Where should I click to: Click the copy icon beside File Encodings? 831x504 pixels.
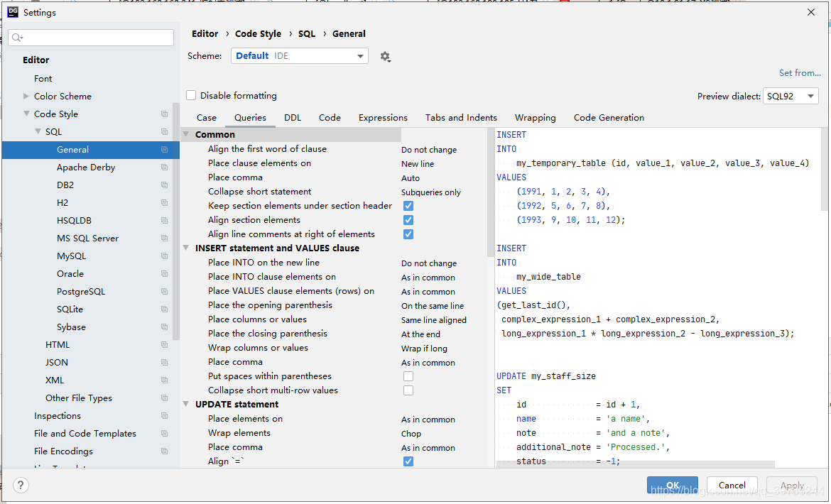click(164, 451)
